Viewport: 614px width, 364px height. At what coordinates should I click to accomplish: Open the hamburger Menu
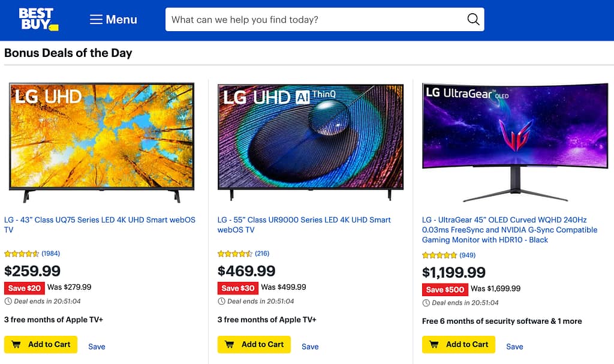pyautogui.click(x=113, y=20)
